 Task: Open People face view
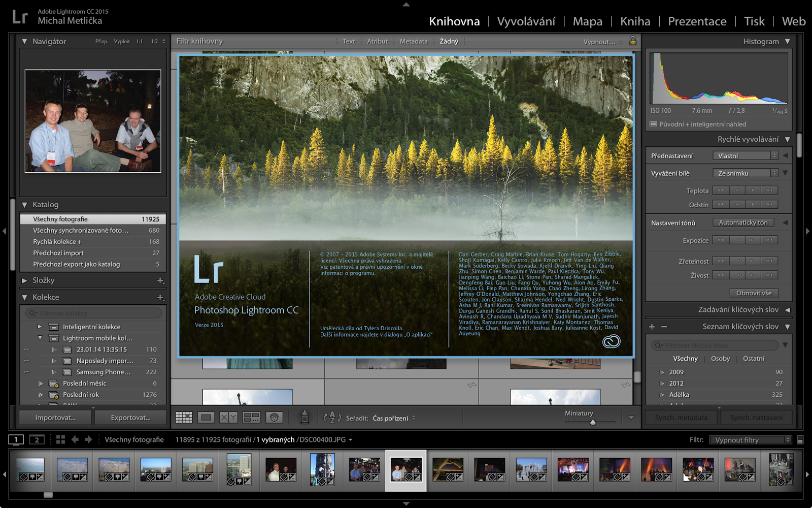(274, 418)
